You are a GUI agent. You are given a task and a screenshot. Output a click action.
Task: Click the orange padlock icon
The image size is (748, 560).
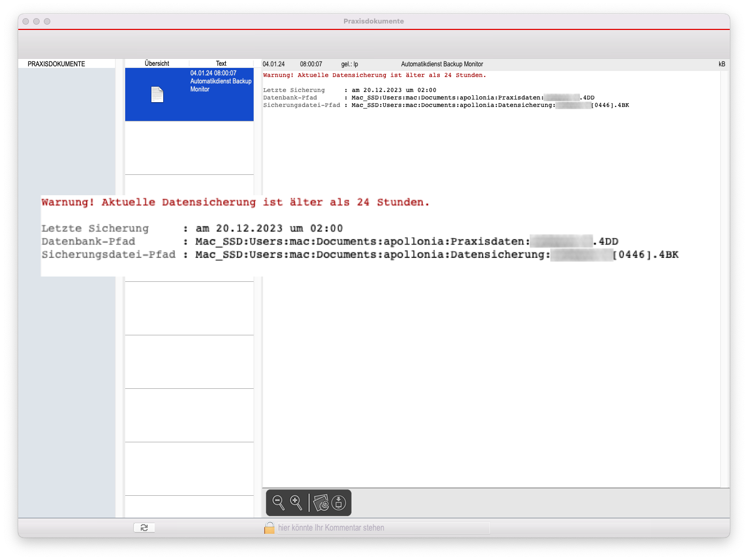pos(269,528)
